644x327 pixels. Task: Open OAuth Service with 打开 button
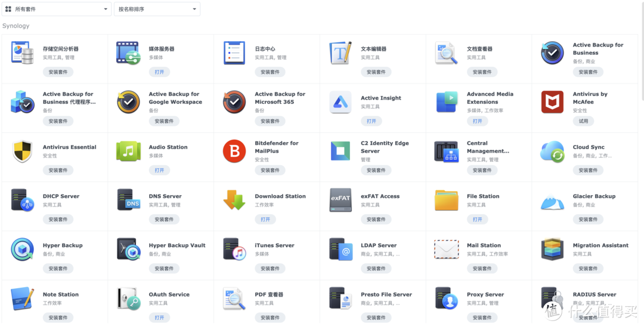[x=159, y=317]
